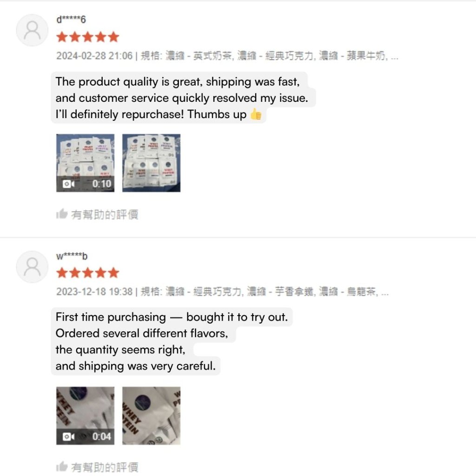Open username w*****b's profile link
The height and width of the screenshot is (476, 476).
pos(72,256)
